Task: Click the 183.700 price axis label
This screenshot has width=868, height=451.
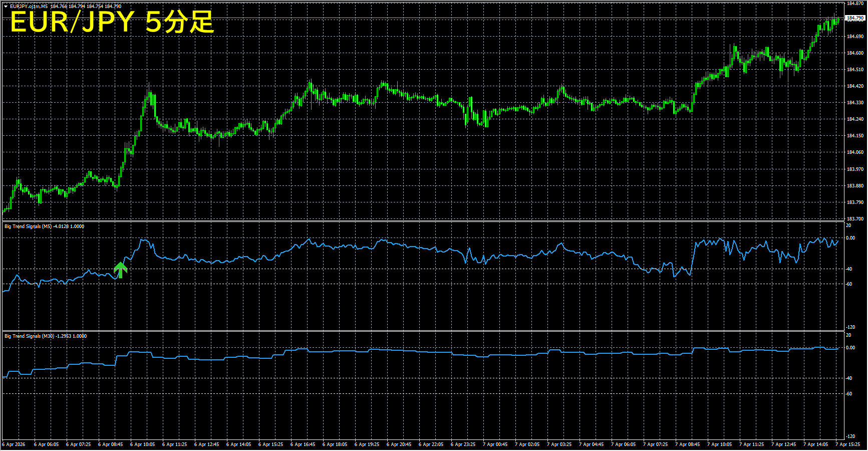Action: tap(855, 219)
